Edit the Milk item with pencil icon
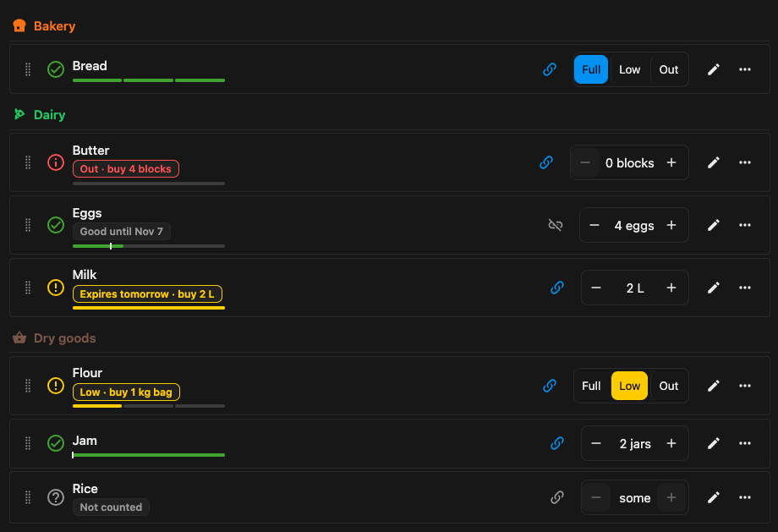Viewport: 778px width, 532px height. click(714, 288)
